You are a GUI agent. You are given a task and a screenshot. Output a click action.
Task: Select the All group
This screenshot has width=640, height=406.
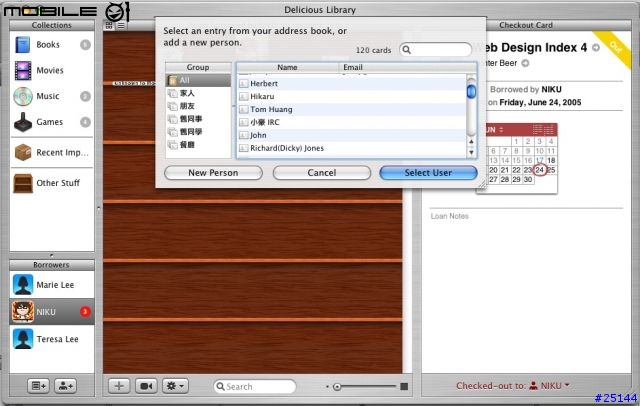coord(198,80)
